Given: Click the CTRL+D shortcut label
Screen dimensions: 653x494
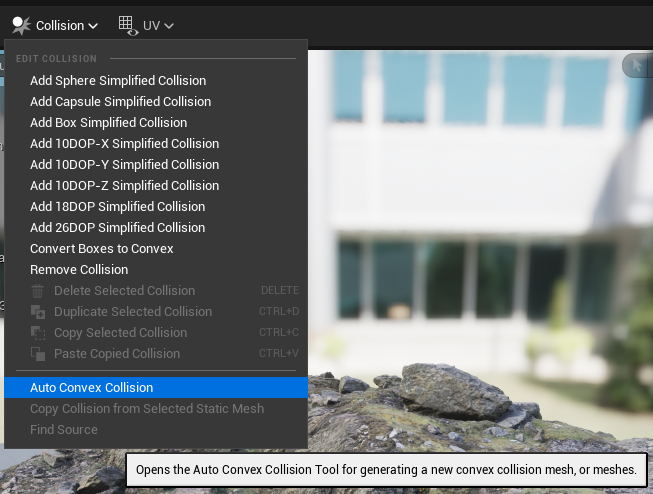Looking at the screenshot, I should (279, 311).
